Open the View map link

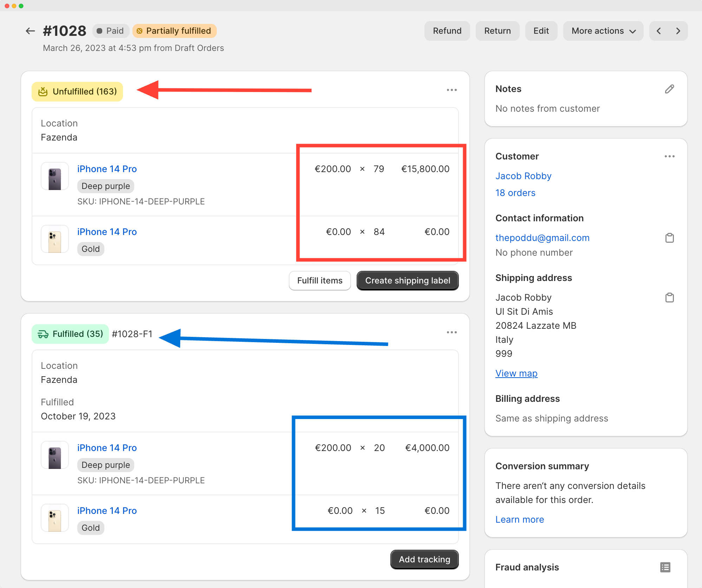point(516,373)
